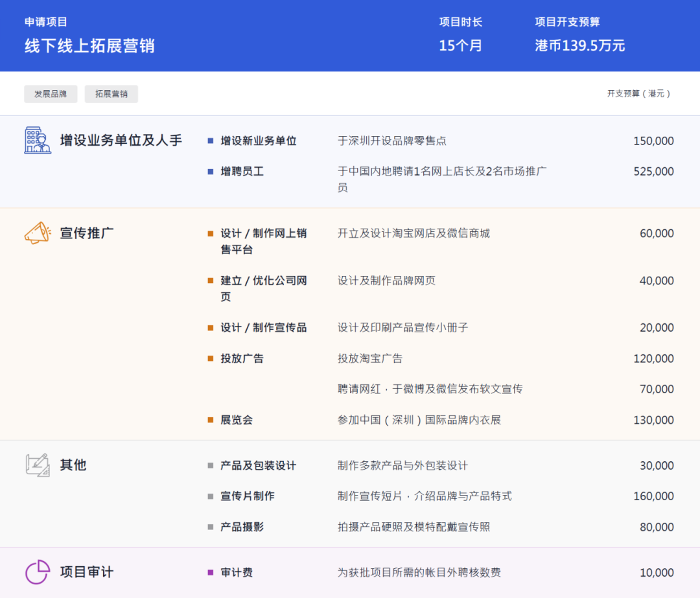700x598 pixels.
Task: Click the 80,000 budget amount
Action: [657, 527]
